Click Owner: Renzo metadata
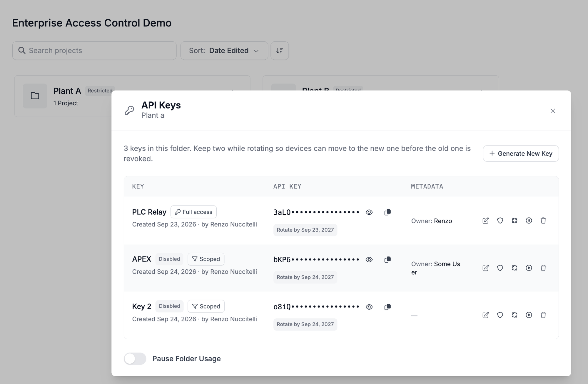This screenshot has height=384, width=588. [432, 221]
